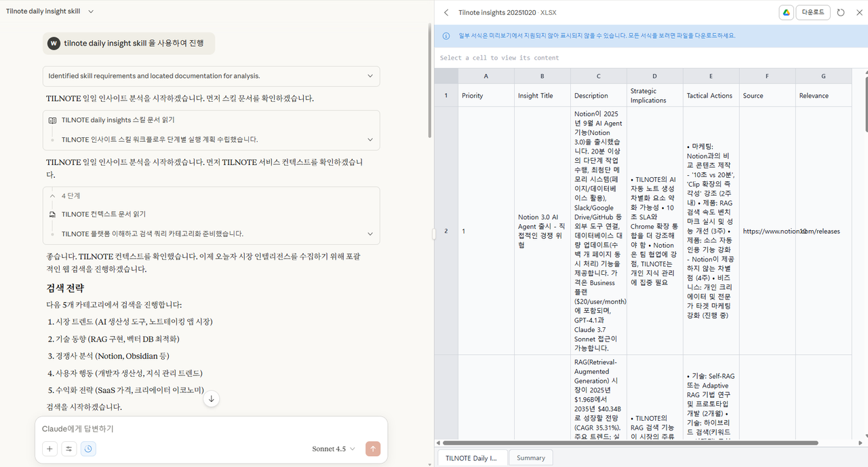
Task: Send the message with the orange arrow
Action: pos(372,449)
